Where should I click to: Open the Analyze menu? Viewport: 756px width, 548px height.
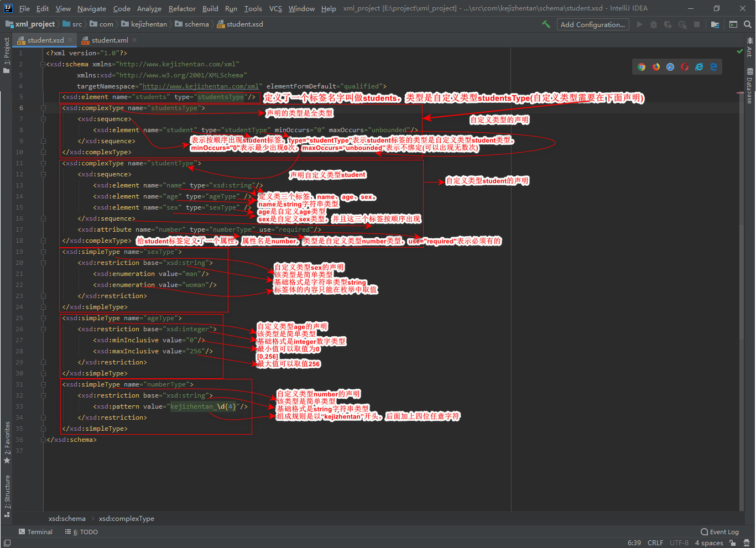[149, 8]
